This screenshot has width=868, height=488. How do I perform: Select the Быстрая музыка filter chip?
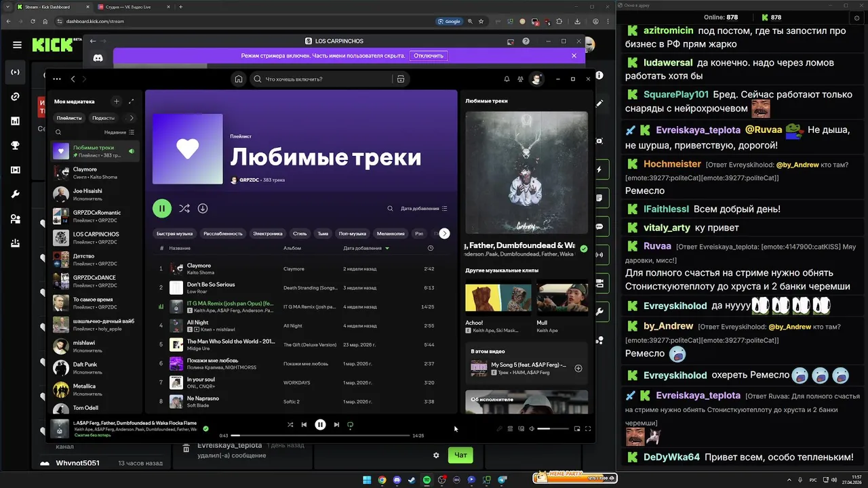tap(174, 233)
